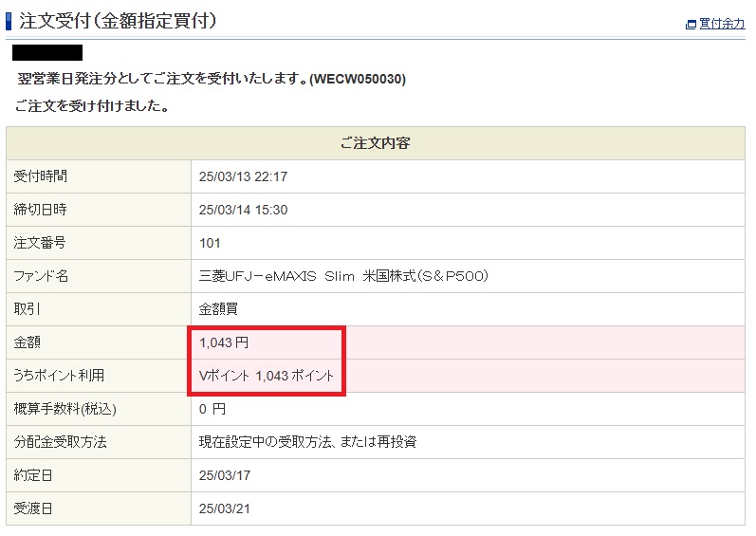Click the small icon beside 買付余力

point(691,25)
